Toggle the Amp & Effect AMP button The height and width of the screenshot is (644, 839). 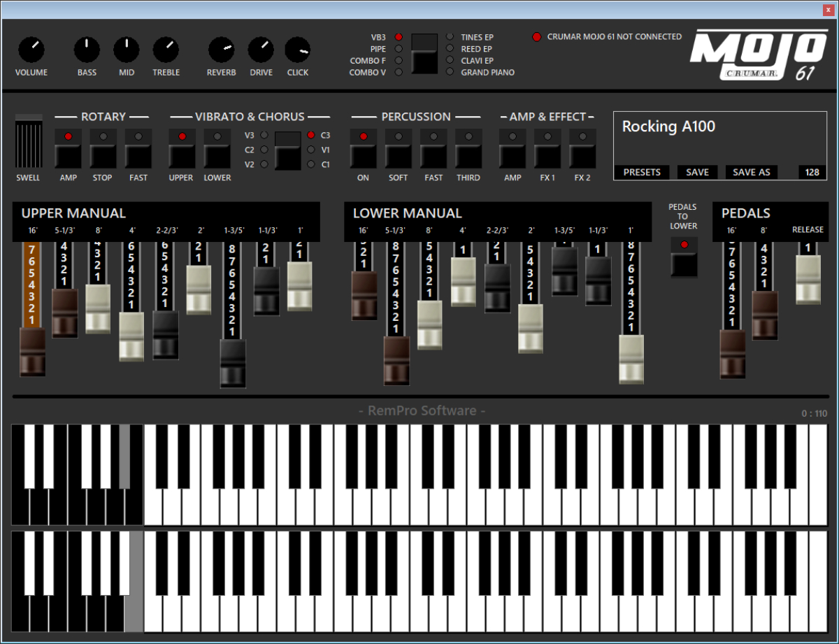tap(512, 149)
